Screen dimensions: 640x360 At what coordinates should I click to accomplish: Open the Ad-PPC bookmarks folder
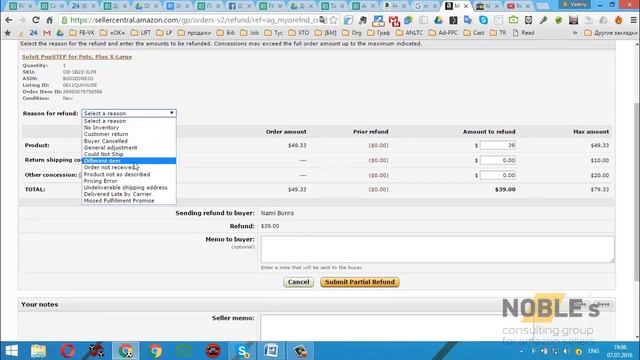(443, 33)
